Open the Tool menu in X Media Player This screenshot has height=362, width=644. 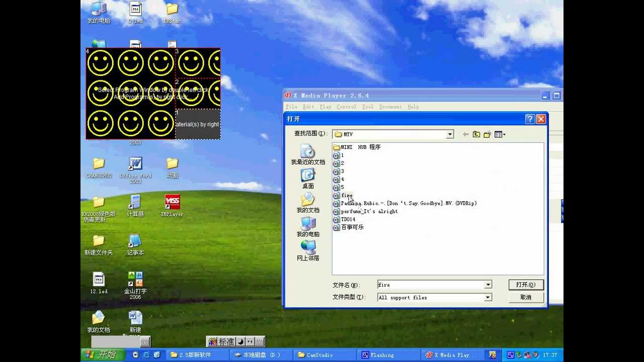pos(368,107)
